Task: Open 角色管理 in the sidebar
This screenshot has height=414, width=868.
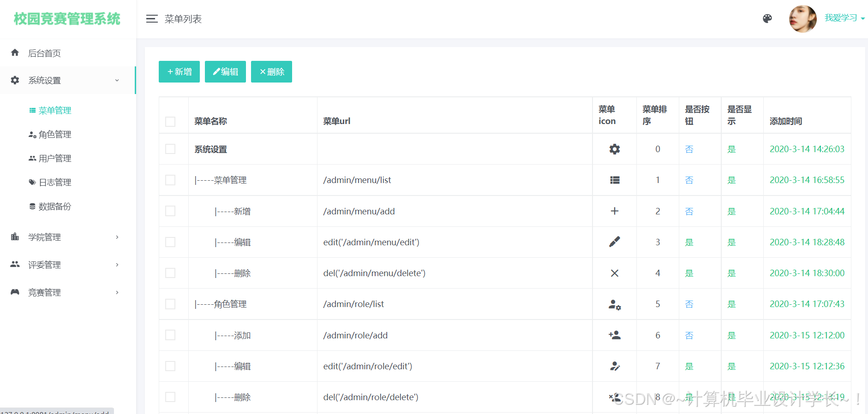Action: point(50,134)
